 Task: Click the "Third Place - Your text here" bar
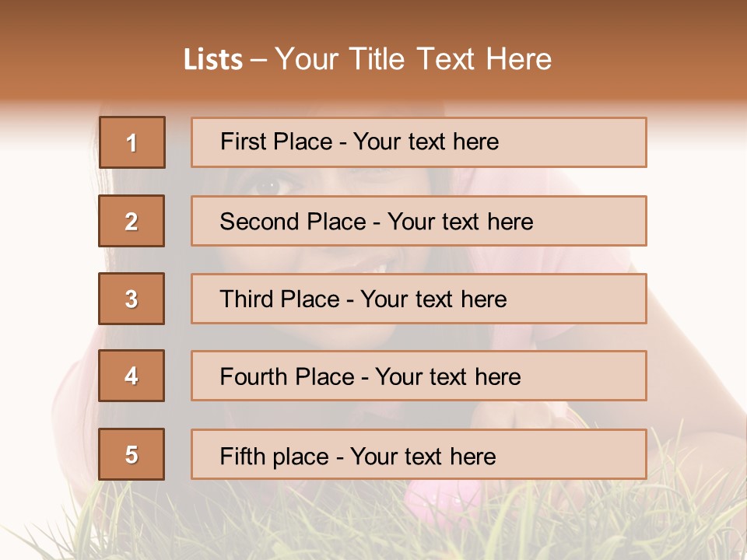coord(419,299)
